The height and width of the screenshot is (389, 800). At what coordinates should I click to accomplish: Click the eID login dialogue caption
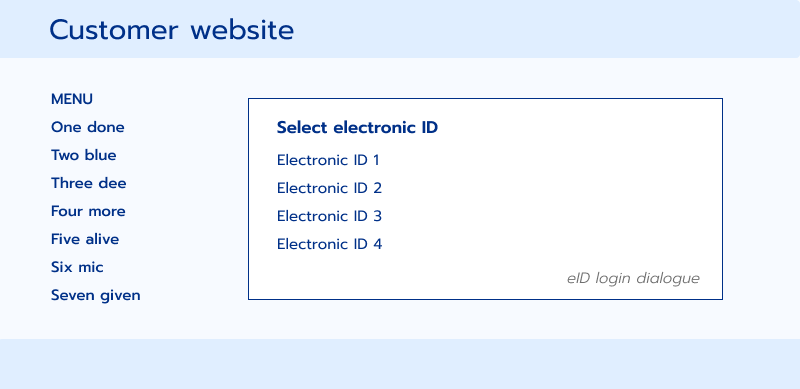point(633,279)
